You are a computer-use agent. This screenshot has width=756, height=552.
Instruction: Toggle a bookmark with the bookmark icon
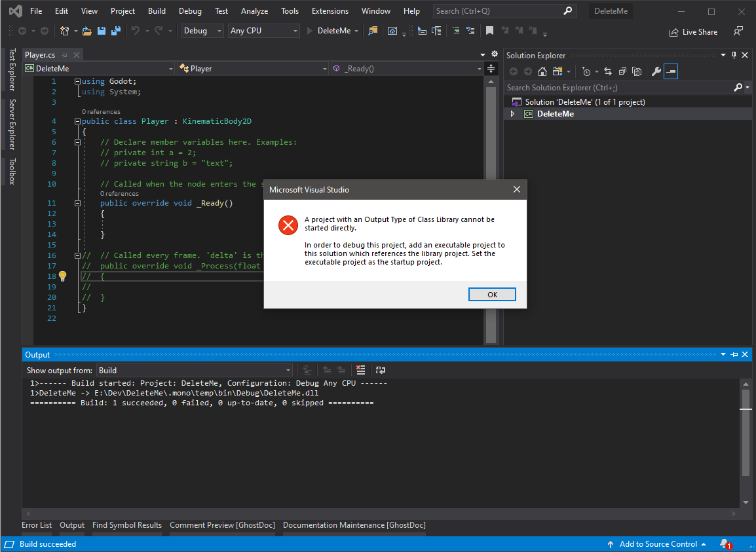click(489, 31)
